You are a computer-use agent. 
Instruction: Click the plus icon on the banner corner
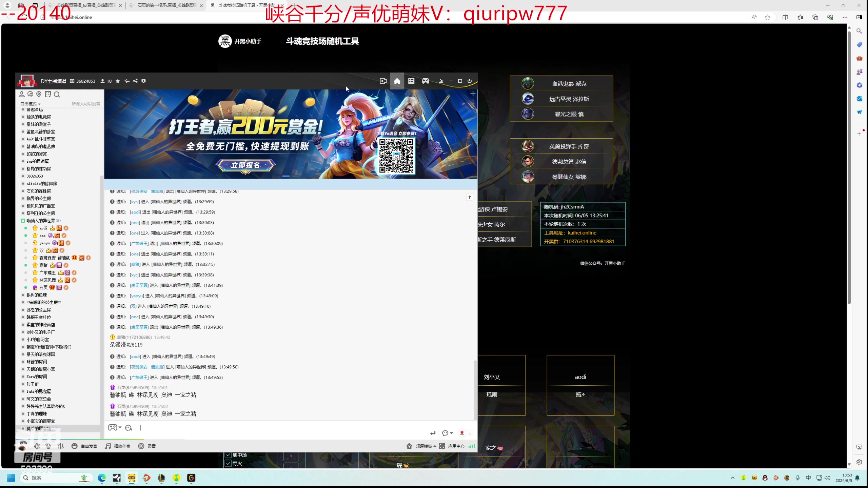click(x=473, y=94)
